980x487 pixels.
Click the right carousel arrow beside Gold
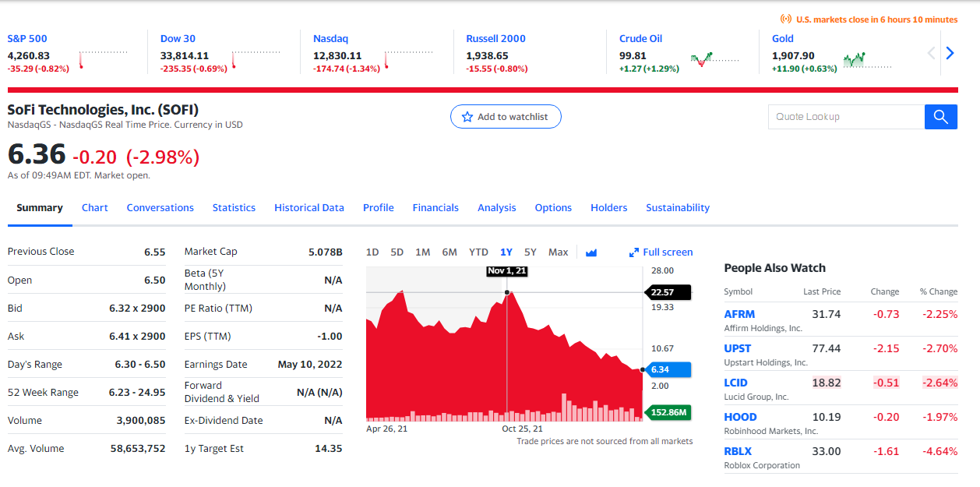(x=950, y=54)
